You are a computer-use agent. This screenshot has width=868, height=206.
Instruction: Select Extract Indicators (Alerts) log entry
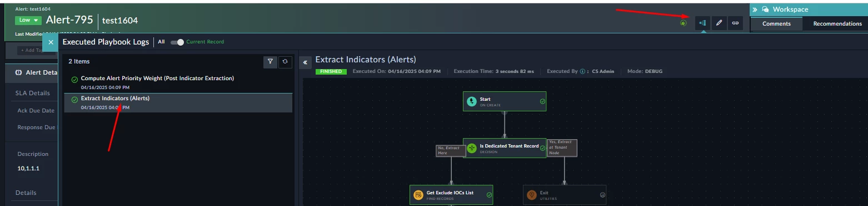[178, 102]
